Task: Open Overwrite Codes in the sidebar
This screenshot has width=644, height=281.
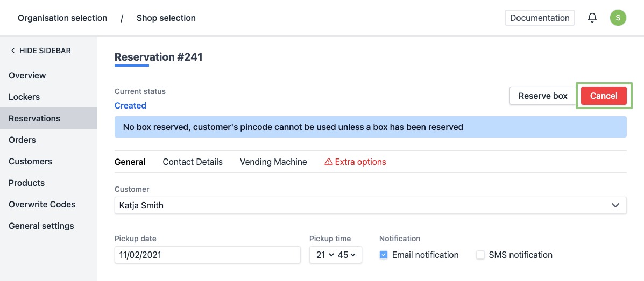Action: tap(42, 204)
